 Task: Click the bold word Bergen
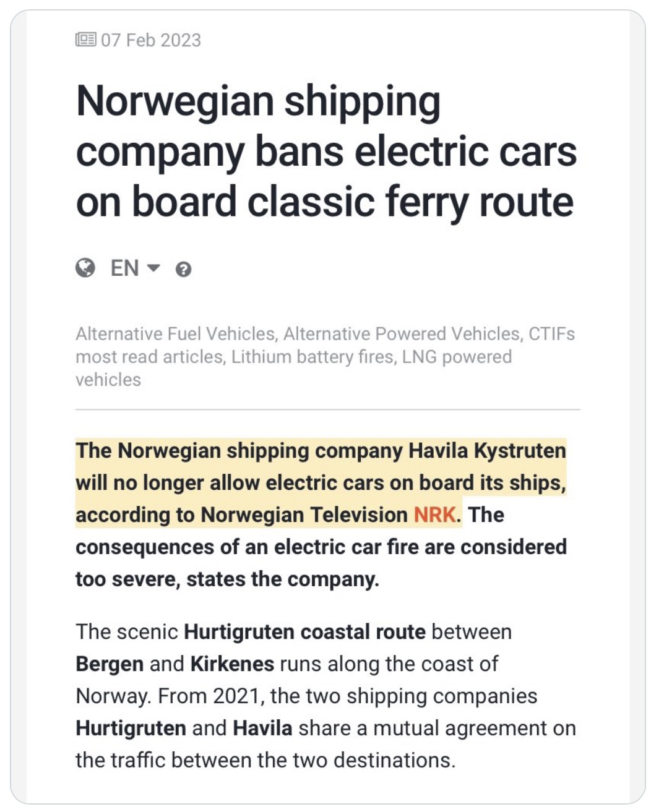(110, 664)
